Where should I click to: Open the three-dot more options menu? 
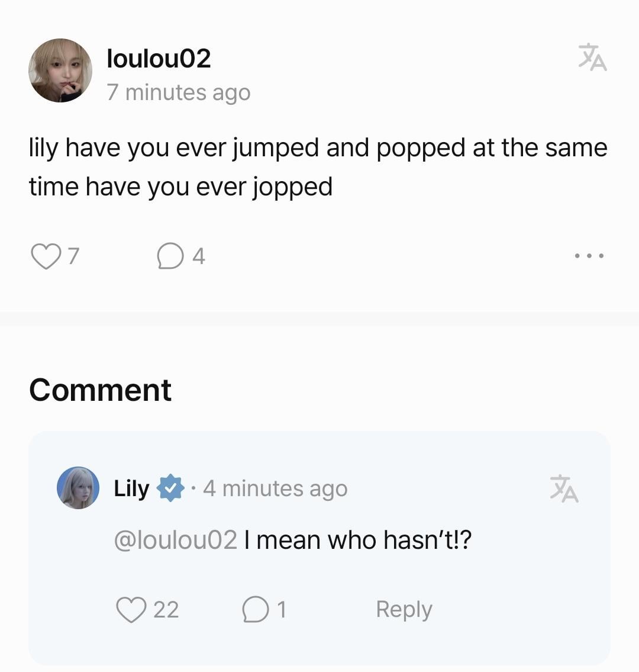pos(589,256)
